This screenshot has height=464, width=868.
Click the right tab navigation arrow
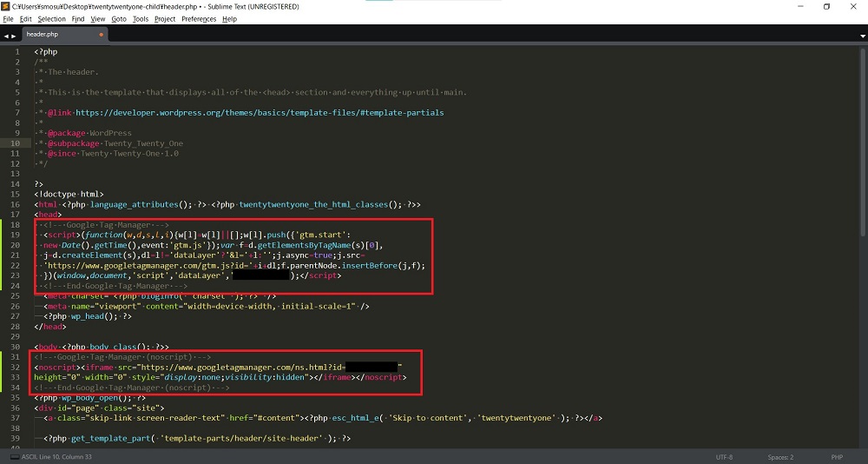click(15, 36)
